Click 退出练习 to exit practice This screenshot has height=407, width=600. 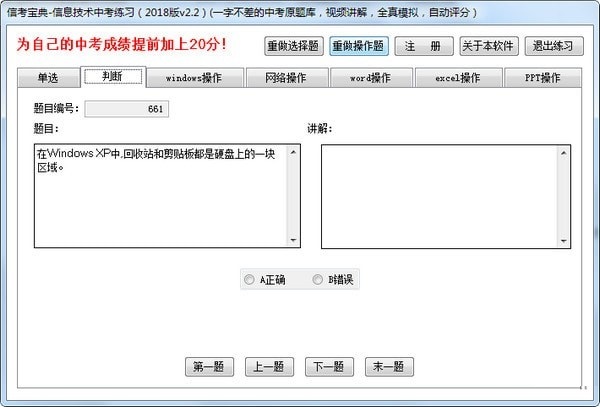pos(554,46)
